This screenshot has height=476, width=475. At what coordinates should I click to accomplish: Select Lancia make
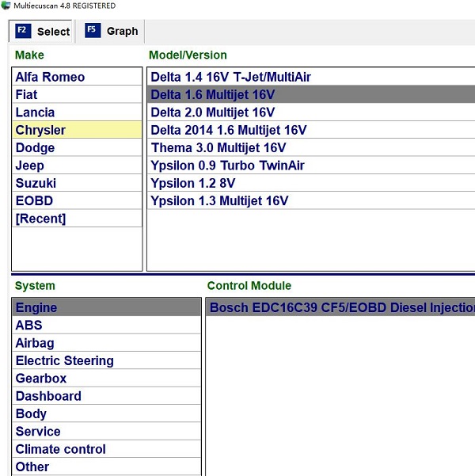tap(77, 112)
